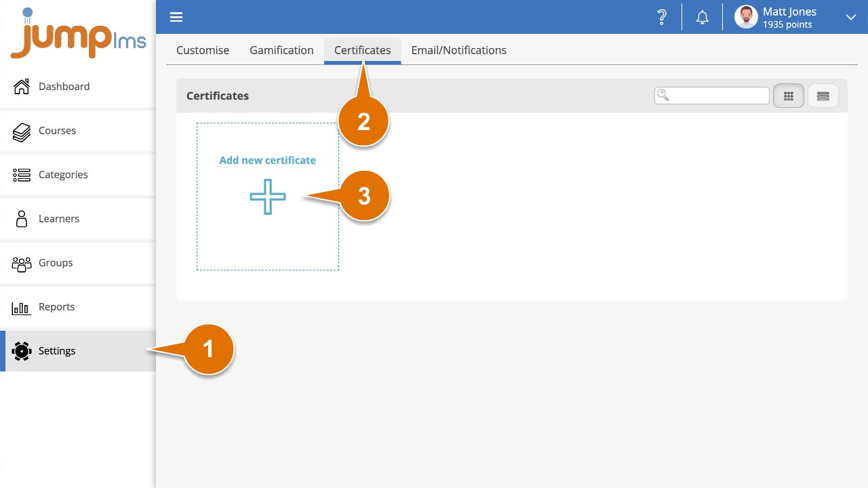Open Dashboard in the sidebar

pos(78,86)
